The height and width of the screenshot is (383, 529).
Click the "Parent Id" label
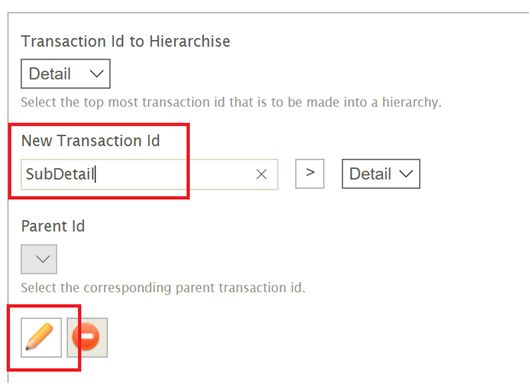(x=53, y=226)
